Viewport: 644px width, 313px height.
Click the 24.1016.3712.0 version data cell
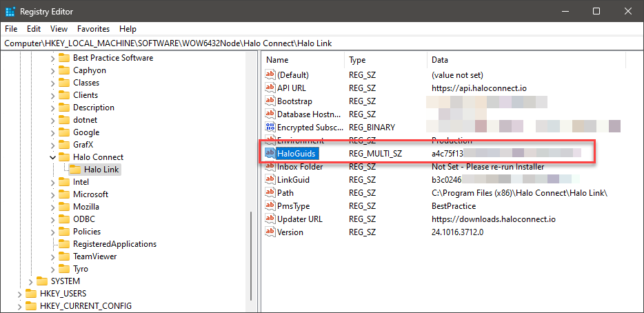[x=458, y=232]
